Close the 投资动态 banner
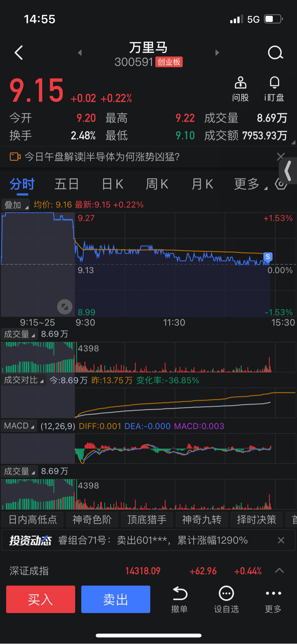This screenshot has width=297, height=644. pyautogui.click(x=281, y=540)
